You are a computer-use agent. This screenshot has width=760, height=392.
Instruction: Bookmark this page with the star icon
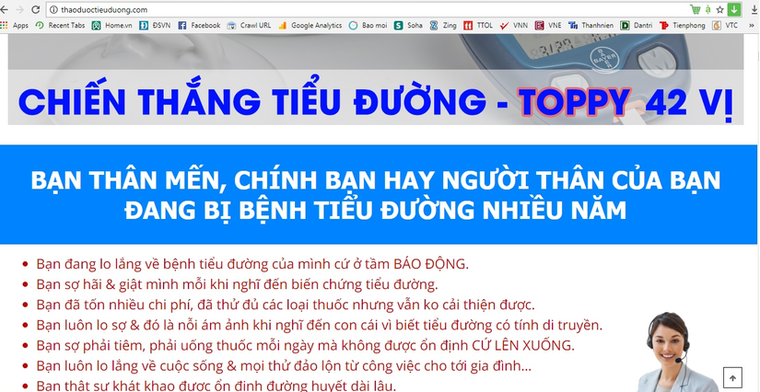tap(720, 10)
